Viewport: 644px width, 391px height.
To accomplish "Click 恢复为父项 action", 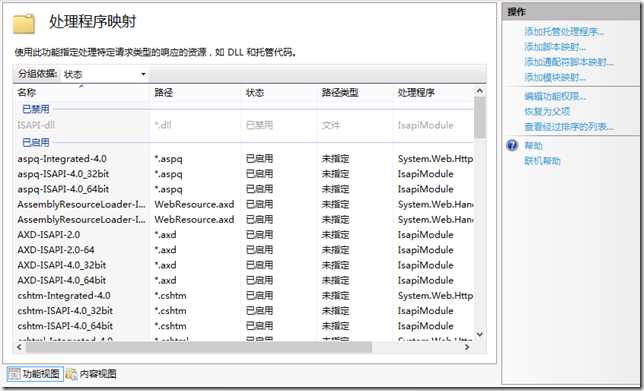I will 547,111.
